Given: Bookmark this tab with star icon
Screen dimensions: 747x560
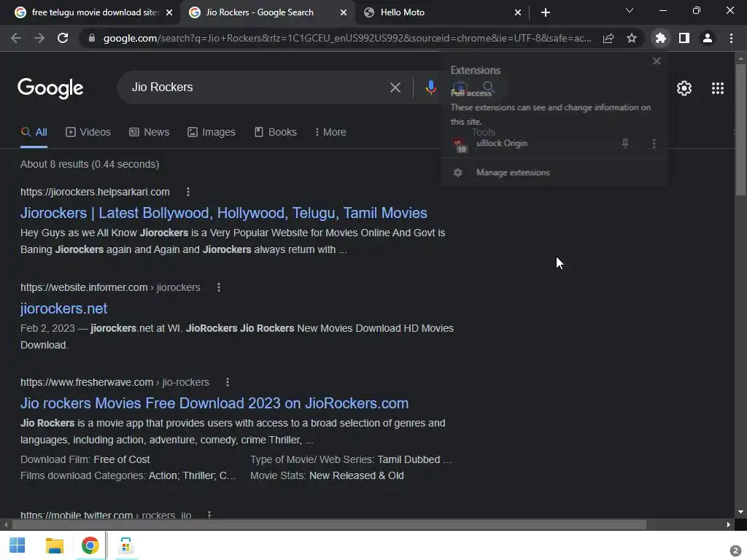Looking at the screenshot, I should pos(631,38).
